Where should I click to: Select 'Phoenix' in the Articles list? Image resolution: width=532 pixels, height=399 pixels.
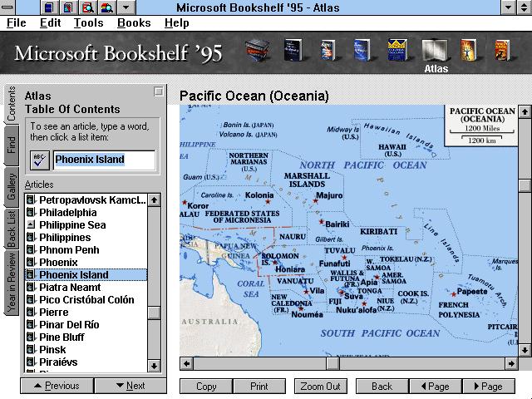(x=86, y=263)
